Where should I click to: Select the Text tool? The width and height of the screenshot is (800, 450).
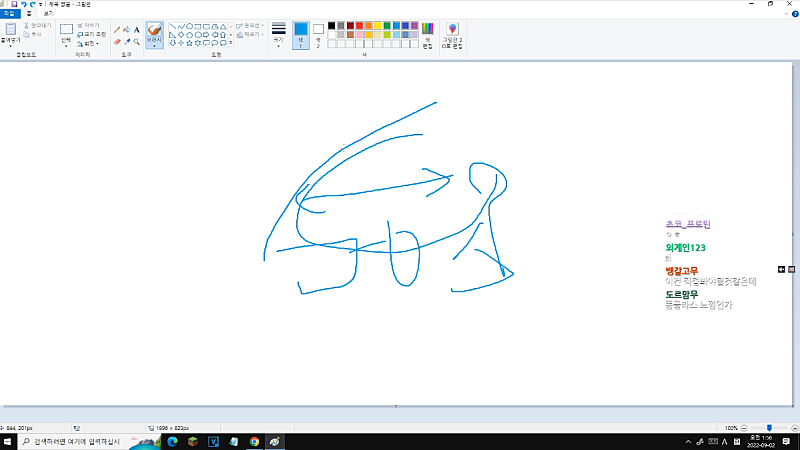click(x=137, y=30)
